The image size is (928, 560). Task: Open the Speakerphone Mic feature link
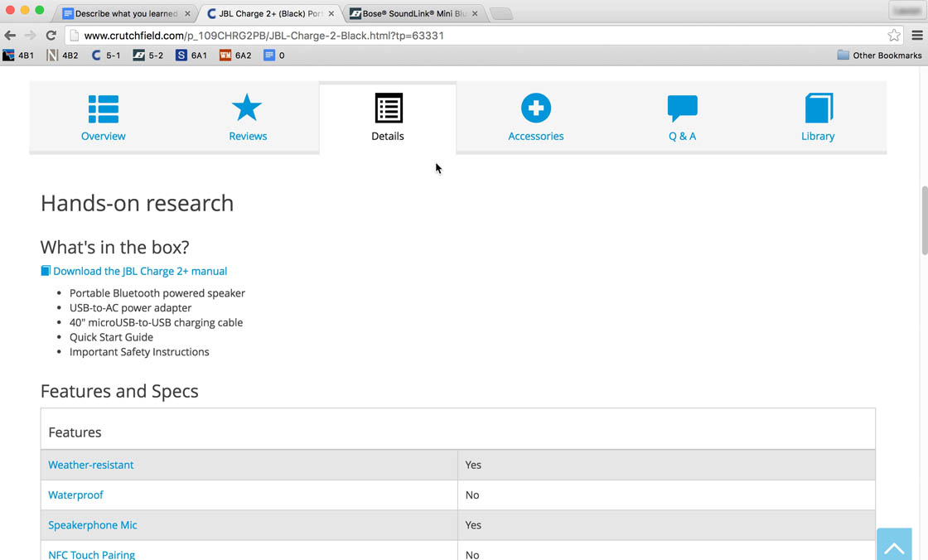93,525
